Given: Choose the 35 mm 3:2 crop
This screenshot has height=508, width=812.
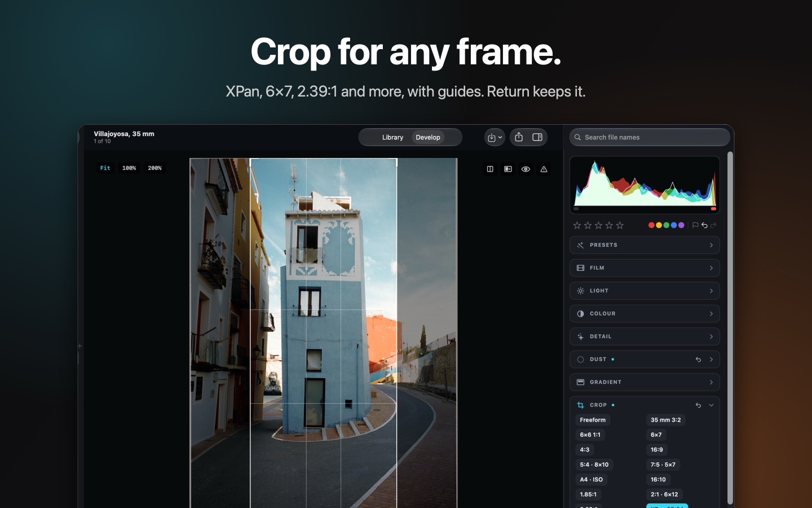Looking at the screenshot, I should [665, 420].
